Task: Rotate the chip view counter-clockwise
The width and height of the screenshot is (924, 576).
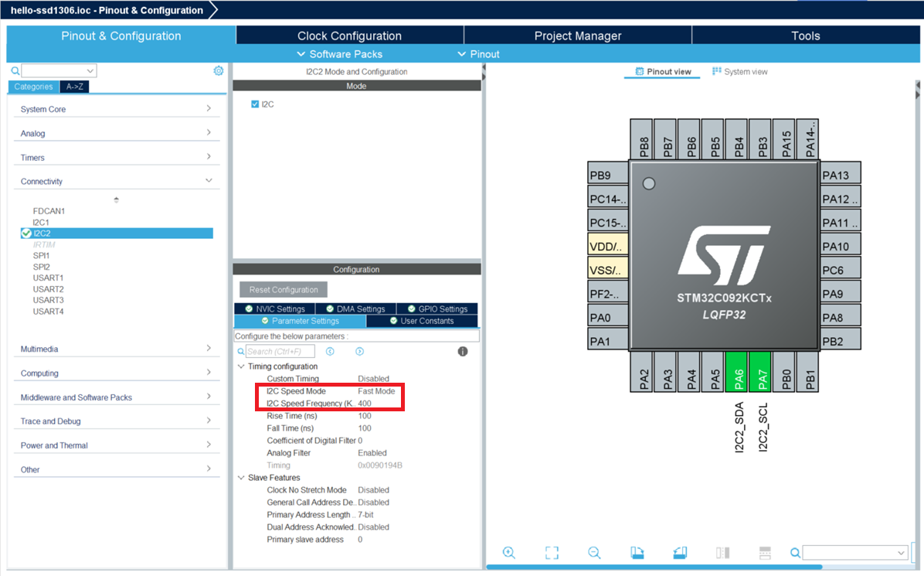Action: tap(680, 552)
